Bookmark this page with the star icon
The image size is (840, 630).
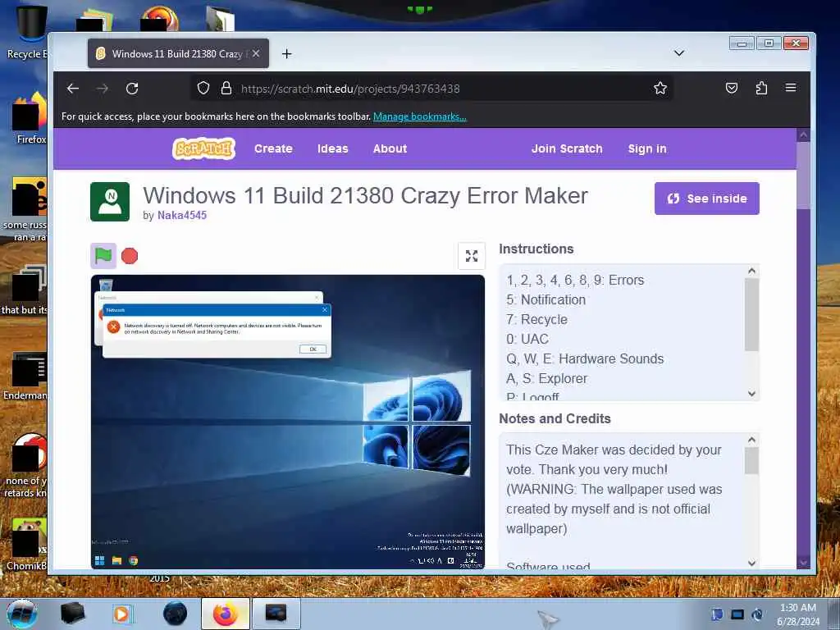coord(660,89)
